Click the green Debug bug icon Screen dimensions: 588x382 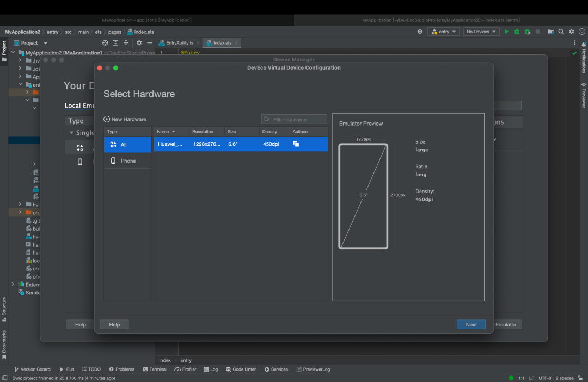click(x=517, y=32)
